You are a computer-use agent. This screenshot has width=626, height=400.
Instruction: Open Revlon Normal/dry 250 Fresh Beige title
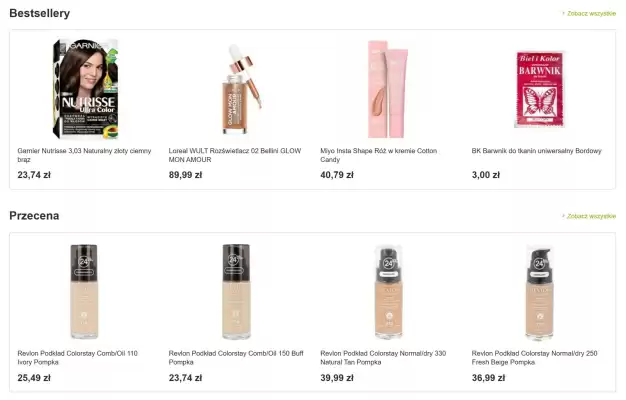pyautogui.click(x=536, y=358)
